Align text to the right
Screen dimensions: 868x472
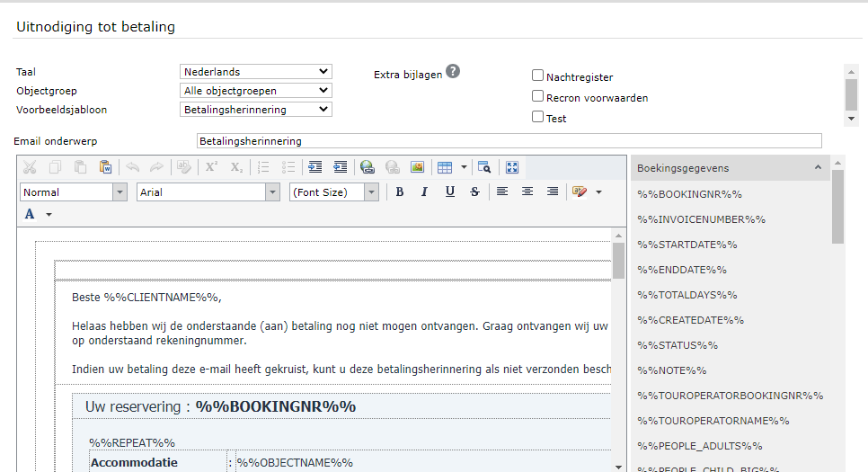coord(552,191)
